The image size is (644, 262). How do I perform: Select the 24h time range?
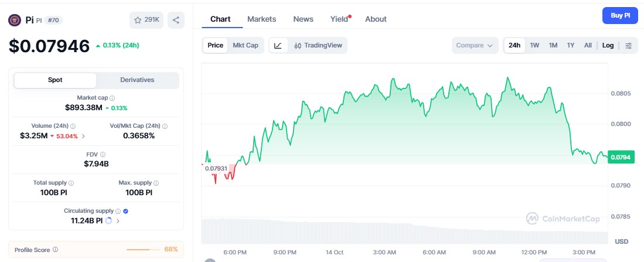coord(514,46)
